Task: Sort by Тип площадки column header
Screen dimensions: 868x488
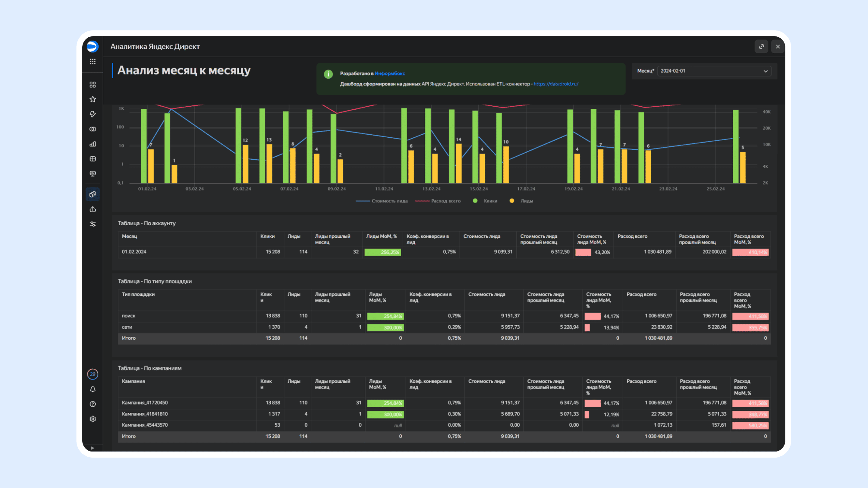Action: point(138,294)
